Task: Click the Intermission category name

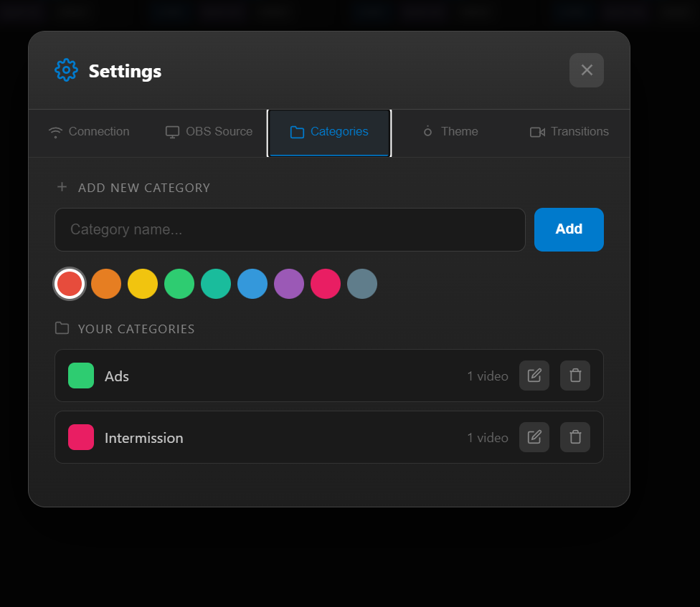Action: [x=143, y=438]
